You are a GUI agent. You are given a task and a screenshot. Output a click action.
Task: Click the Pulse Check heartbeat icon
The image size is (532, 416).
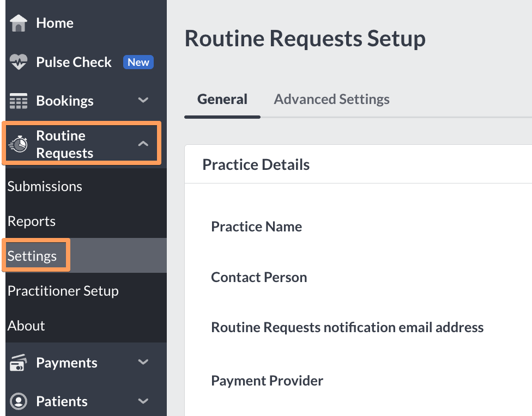click(19, 62)
